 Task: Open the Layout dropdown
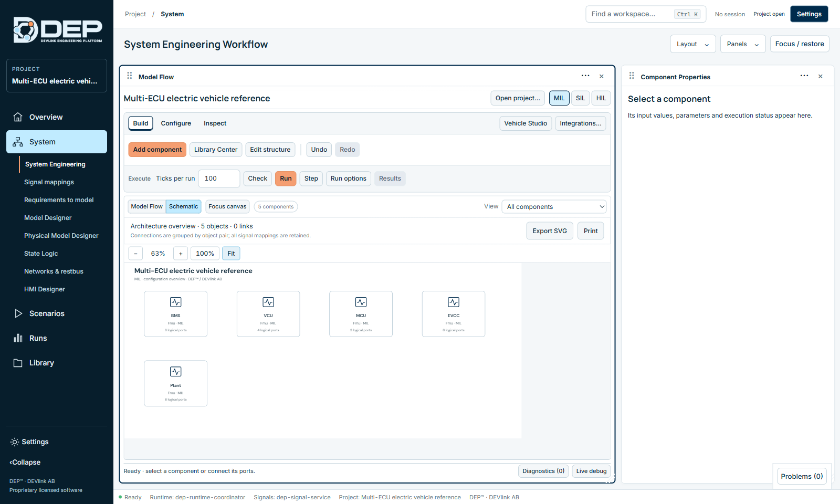tap(693, 44)
